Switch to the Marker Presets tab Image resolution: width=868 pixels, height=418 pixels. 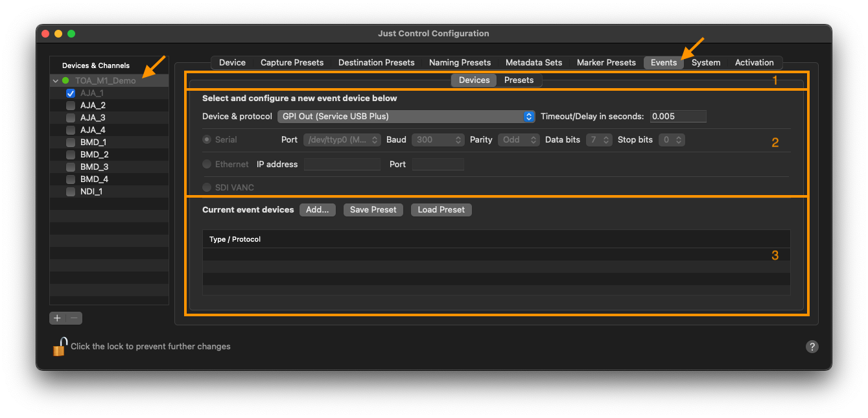coord(606,63)
